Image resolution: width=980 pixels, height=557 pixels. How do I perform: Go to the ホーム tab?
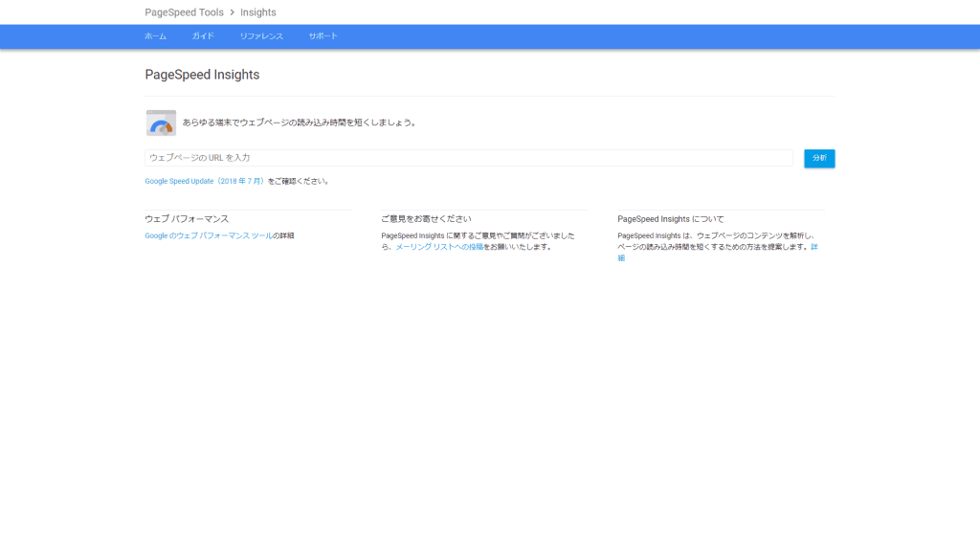[x=156, y=36]
